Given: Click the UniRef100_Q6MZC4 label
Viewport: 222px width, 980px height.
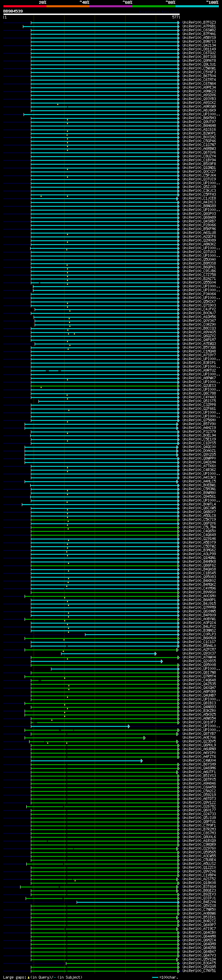Looking at the screenshot, I should coord(199,940).
